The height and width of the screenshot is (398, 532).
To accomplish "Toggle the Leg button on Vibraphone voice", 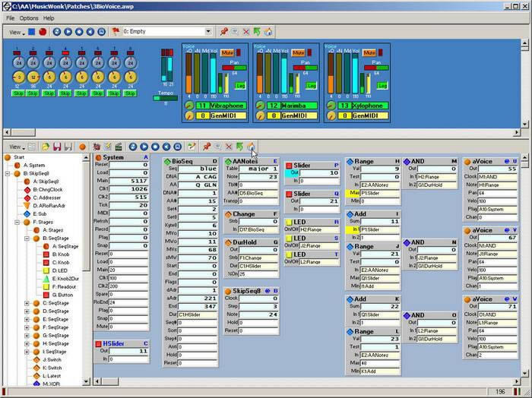I will click(240, 86).
